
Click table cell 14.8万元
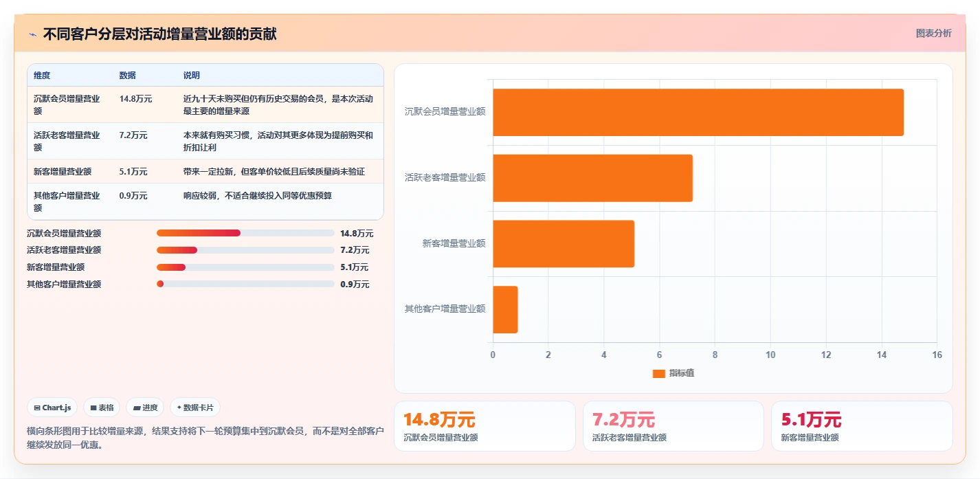pyautogui.click(x=135, y=99)
